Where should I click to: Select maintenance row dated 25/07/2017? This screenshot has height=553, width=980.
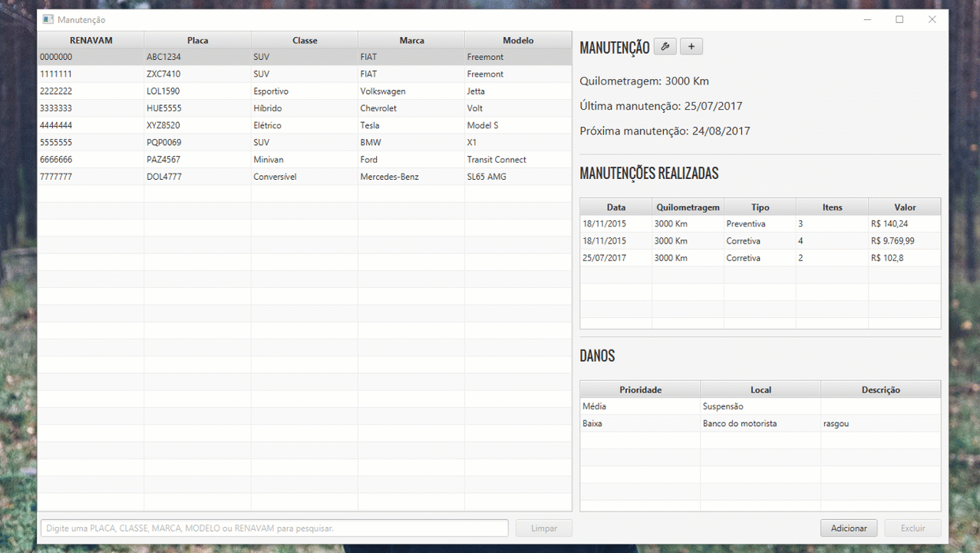[761, 258]
